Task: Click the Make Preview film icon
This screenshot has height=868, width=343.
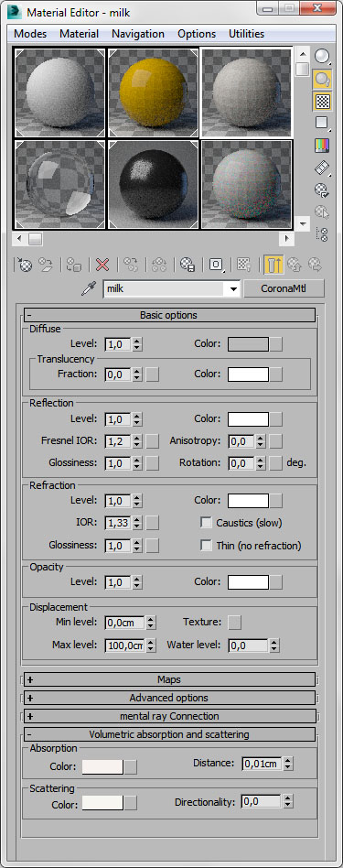Action: [x=321, y=168]
